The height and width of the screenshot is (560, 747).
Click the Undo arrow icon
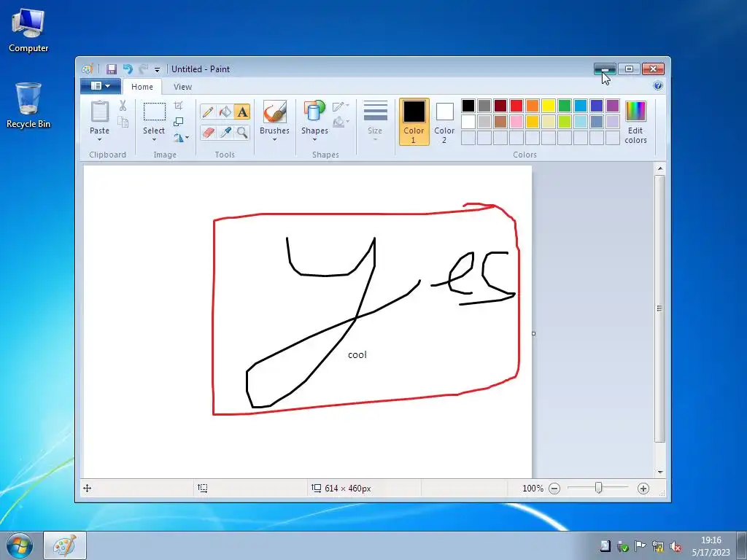pos(128,69)
